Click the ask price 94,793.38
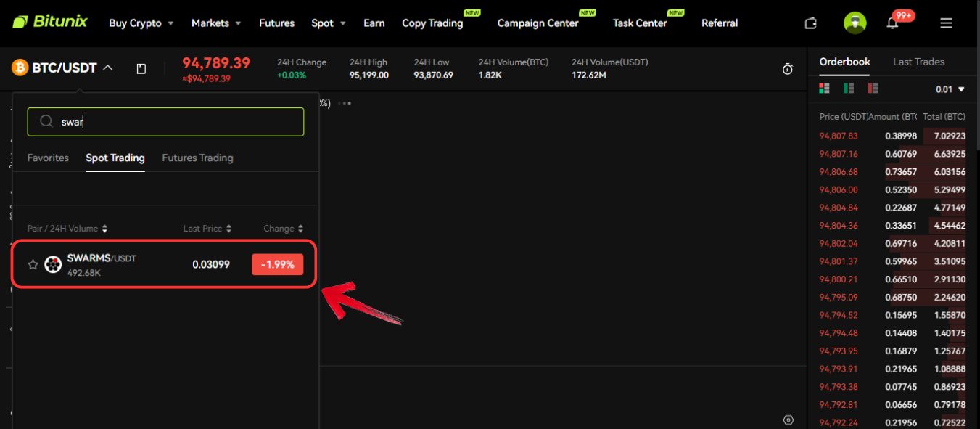 (x=839, y=387)
